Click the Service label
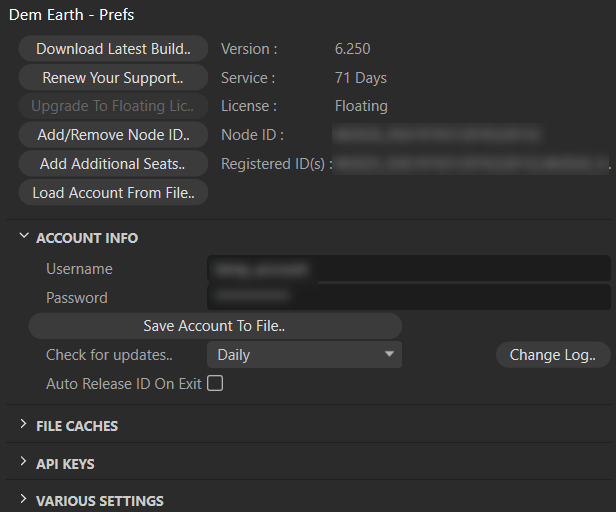The width and height of the screenshot is (616, 512). [248, 78]
